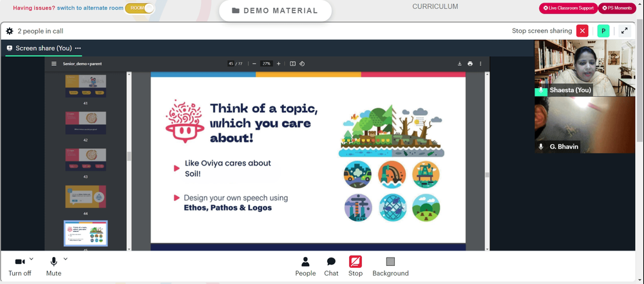Select slide 44 thumbnail
Viewport: 644px width, 284px height.
(x=86, y=196)
